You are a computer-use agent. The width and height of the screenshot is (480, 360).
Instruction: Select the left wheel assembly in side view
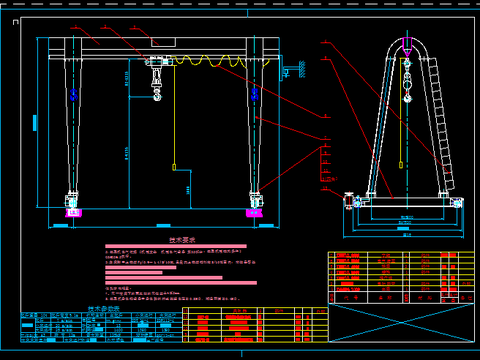pyautogui.click(x=353, y=201)
